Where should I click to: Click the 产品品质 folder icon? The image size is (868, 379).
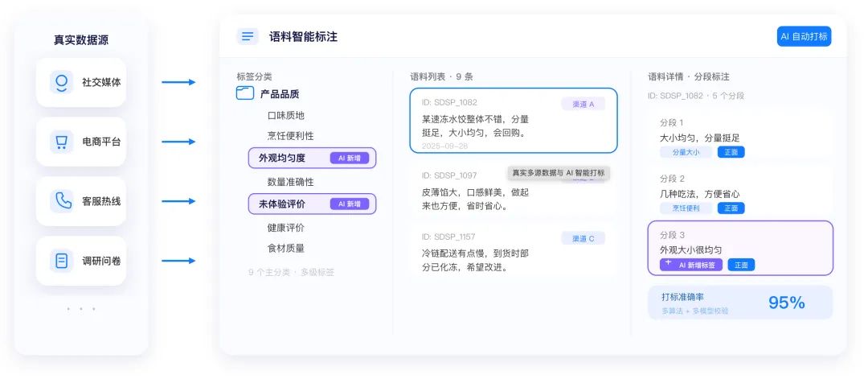tap(245, 93)
